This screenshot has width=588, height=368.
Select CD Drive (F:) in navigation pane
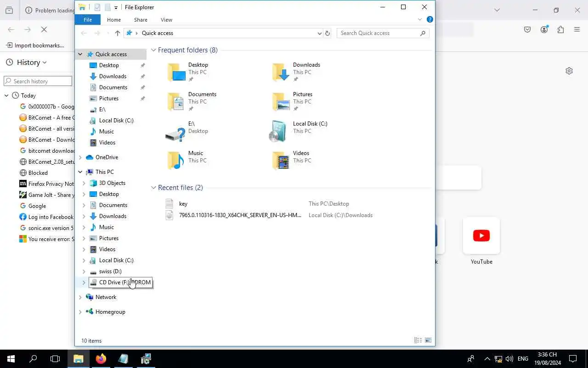pos(121,282)
